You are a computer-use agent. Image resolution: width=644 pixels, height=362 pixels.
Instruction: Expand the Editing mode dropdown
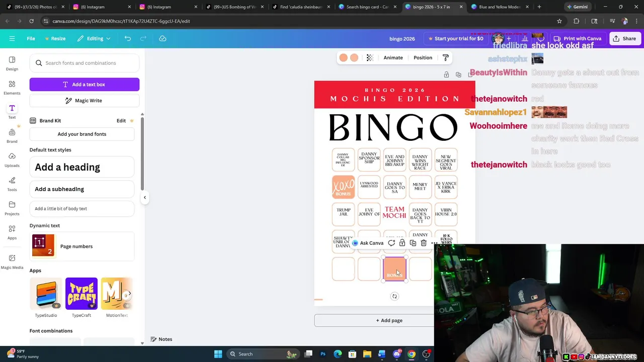click(94, 38)
